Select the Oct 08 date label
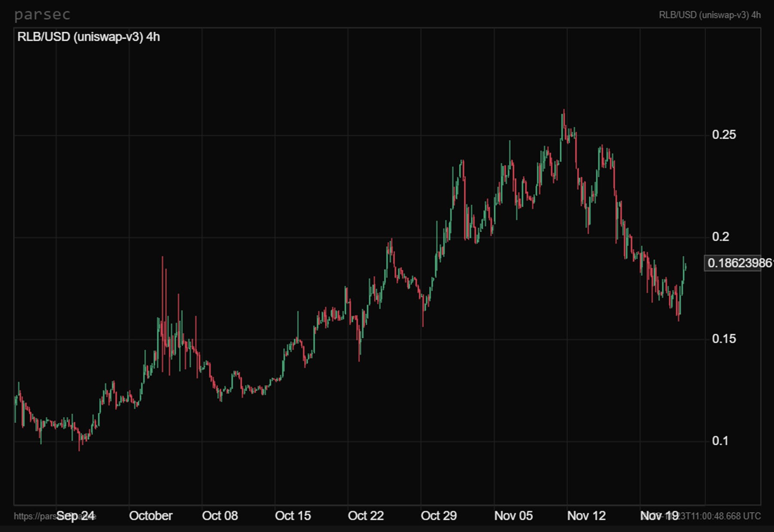 [x=220, y=516]
